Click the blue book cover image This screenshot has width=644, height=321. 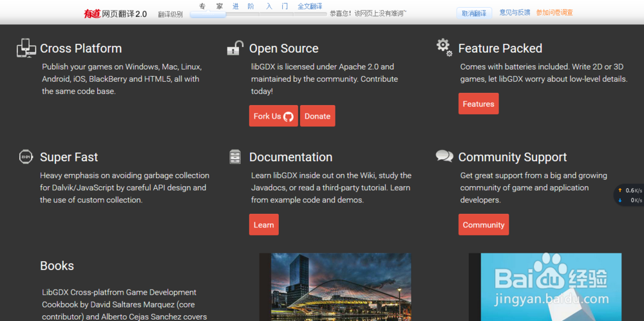tap(545, 287)
